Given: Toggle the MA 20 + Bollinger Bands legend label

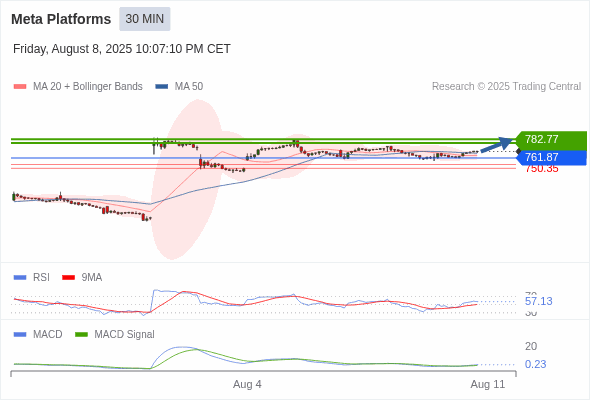Looking at the screenshot, I should coord(88,87).
